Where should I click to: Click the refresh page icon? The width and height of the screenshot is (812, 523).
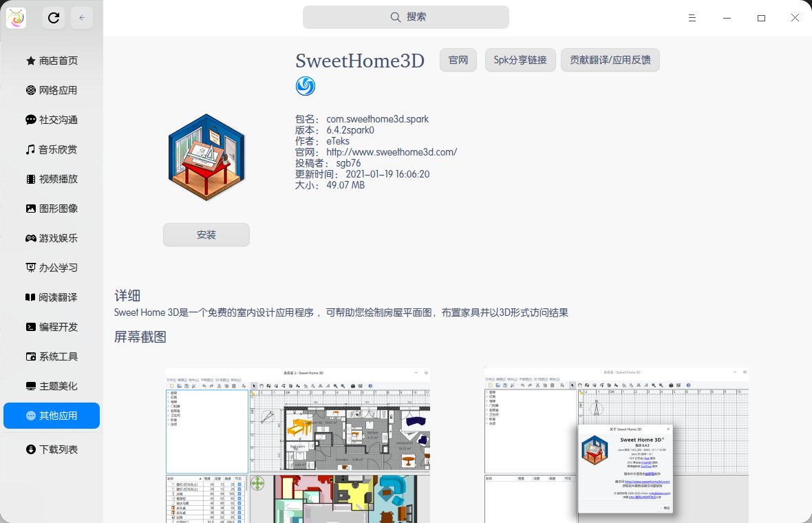coord(54,18)
